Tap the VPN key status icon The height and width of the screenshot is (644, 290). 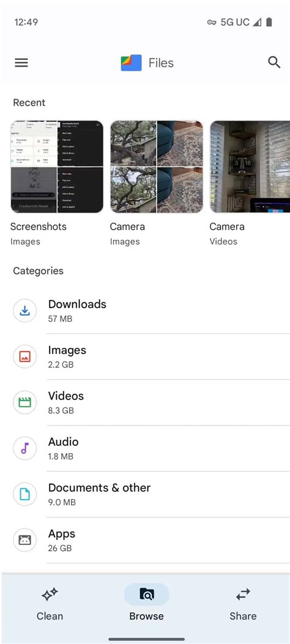click(x=212, y=22)
